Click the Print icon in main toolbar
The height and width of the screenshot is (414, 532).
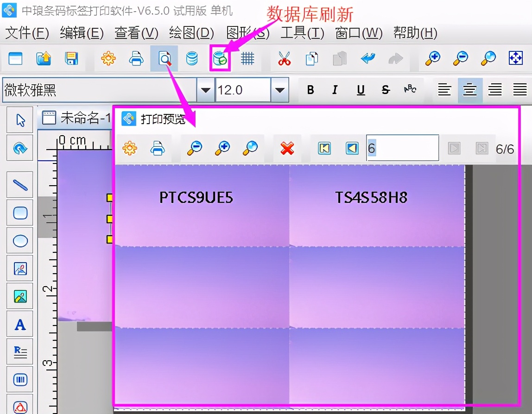pyautogui.click(x=136, y=59)
